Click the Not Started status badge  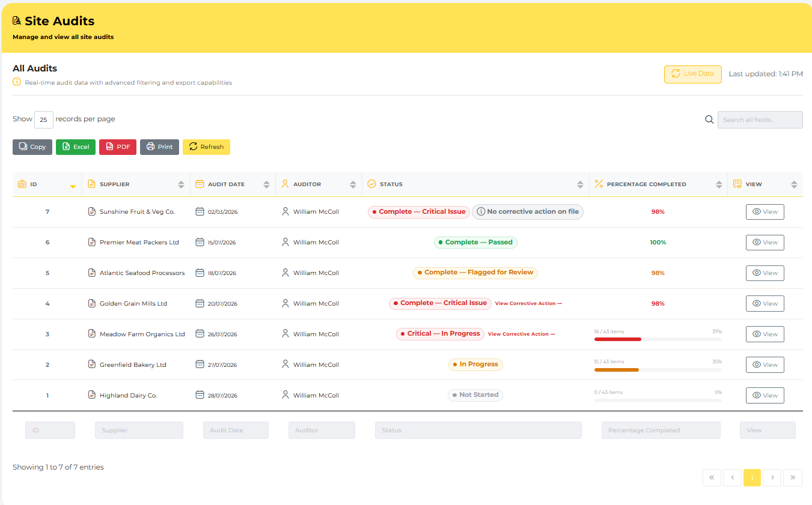pyautogui.click(x=475, y=395)
